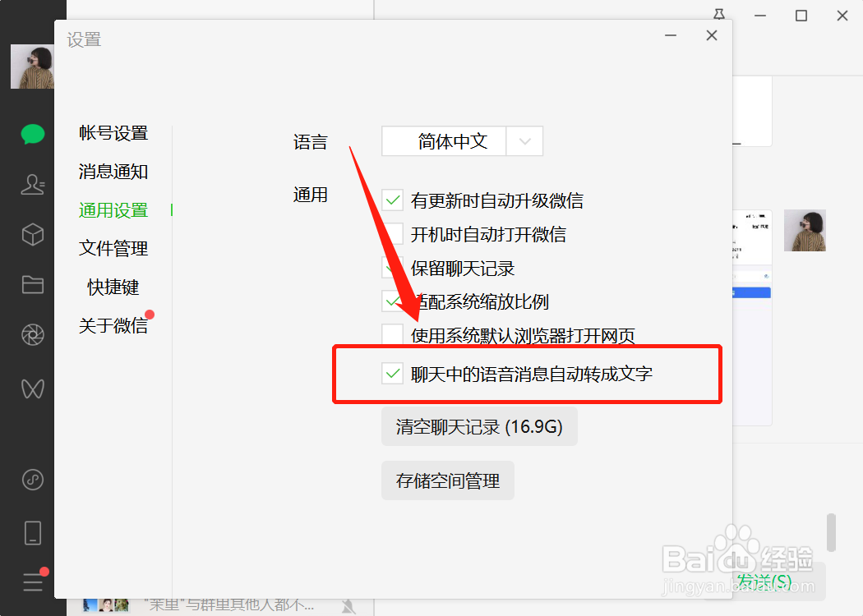Screen dimensions: 863x616
Task: Click the sender avatar in the chat
Action: click(805, 231)
